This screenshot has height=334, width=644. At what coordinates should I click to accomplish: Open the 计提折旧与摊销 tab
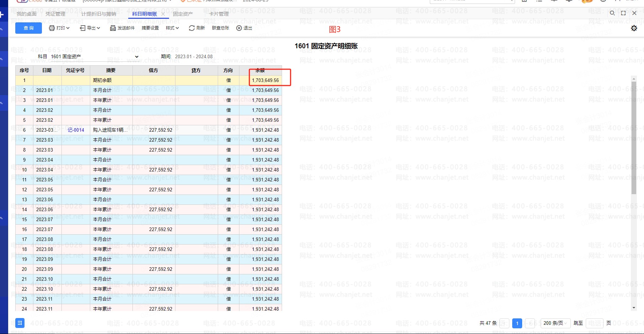point(99,14)
